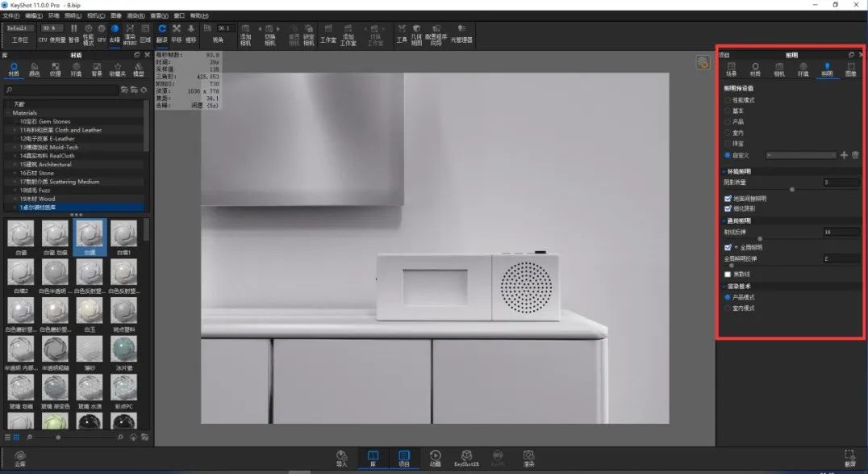Click the plus icon to add lighting preset
868x474 pixels.
pos(844,155)
